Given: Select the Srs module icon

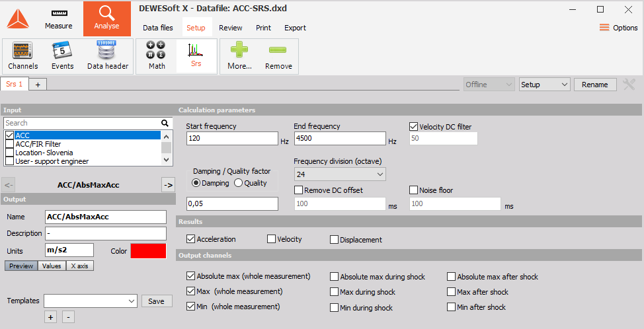Looking at the screenshot, I should 196,55.
